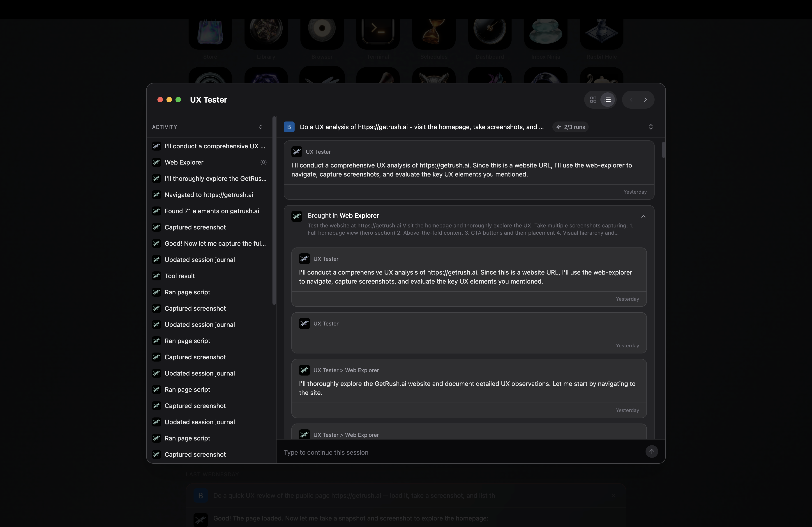Expand the Activity sort chevrons
812x527 pixels.
[261, 127]
